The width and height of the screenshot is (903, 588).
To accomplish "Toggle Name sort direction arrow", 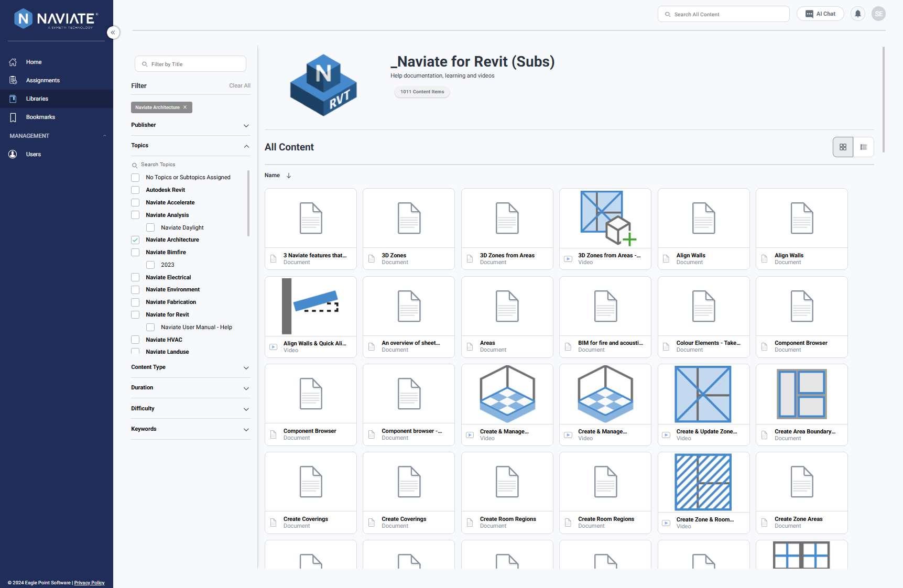I will pyautogui.click(x=289, y=176).
